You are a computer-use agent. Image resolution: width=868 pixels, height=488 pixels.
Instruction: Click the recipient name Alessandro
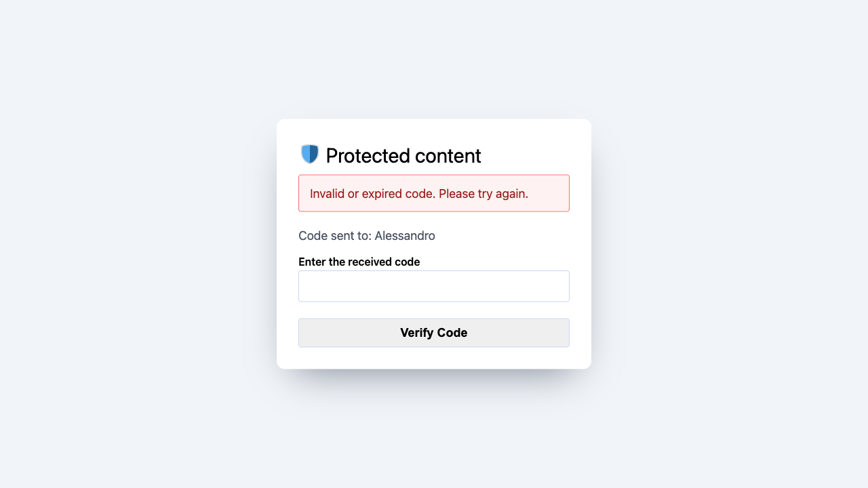coord(405,236)
